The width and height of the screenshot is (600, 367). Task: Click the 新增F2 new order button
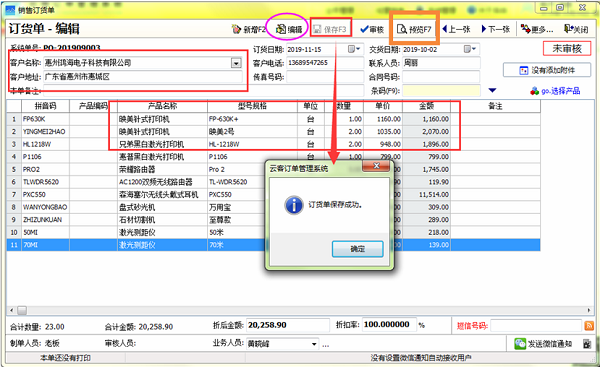point(248,29)
